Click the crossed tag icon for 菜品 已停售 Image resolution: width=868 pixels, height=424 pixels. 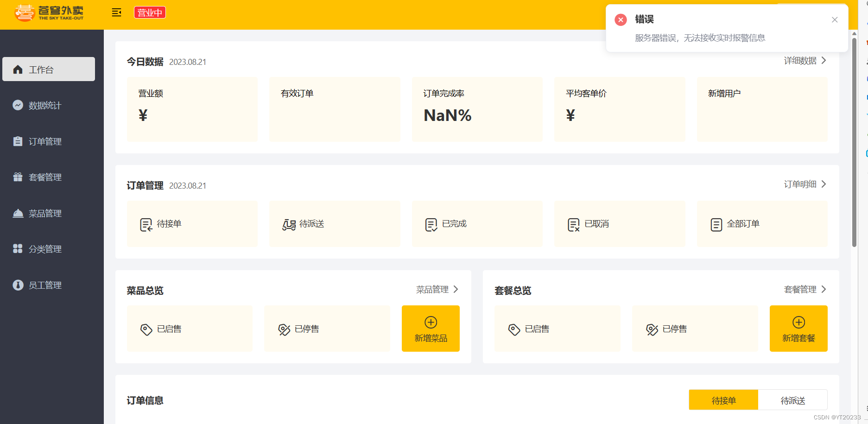point(284,329)
